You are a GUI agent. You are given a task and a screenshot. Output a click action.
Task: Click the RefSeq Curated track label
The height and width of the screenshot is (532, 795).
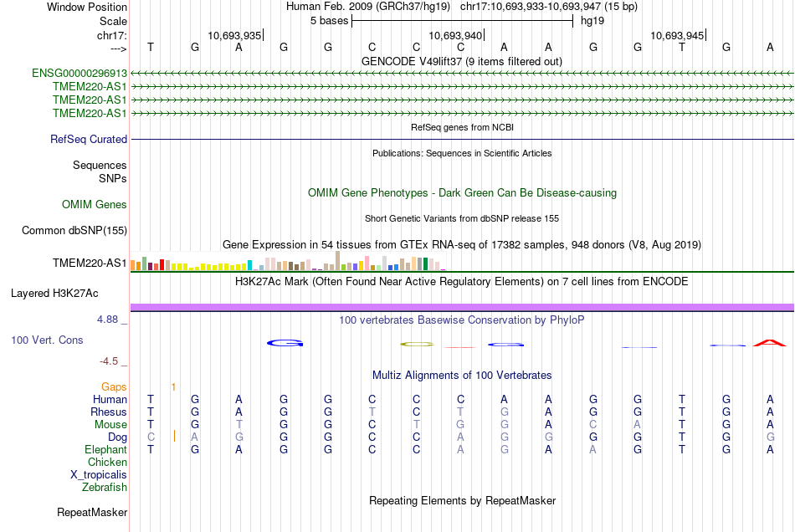[88, 140]
